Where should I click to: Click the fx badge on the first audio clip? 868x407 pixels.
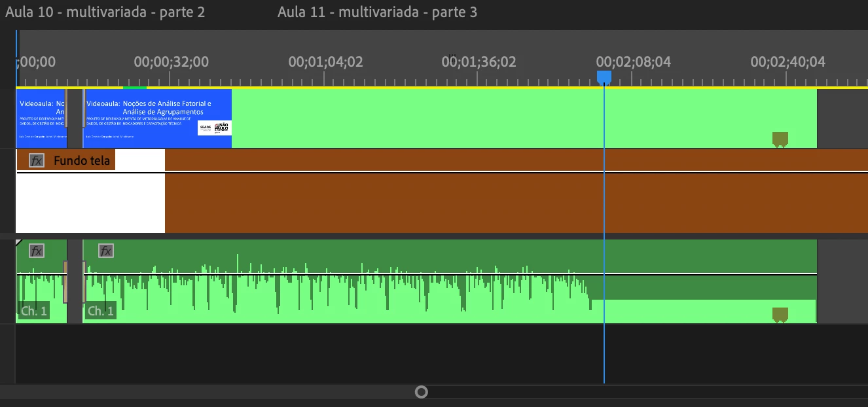pos(37,251)
